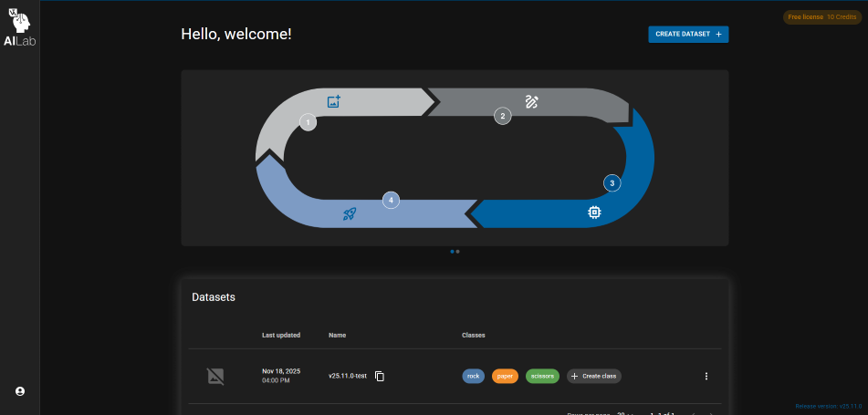Click step 3 circle in workflow diagram
The width and height of the screenshot is (868, 415).
[612, 183]
